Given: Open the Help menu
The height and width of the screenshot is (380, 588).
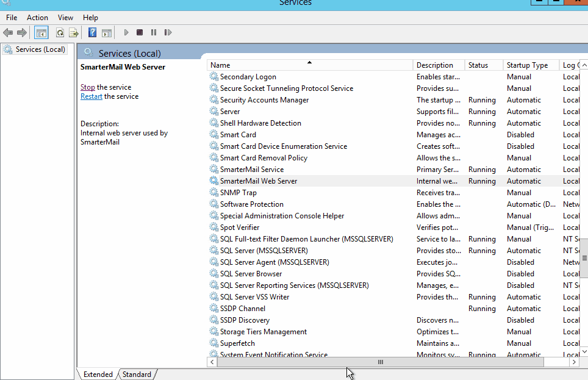Looking at the screenshot, I should pos(90,18).
